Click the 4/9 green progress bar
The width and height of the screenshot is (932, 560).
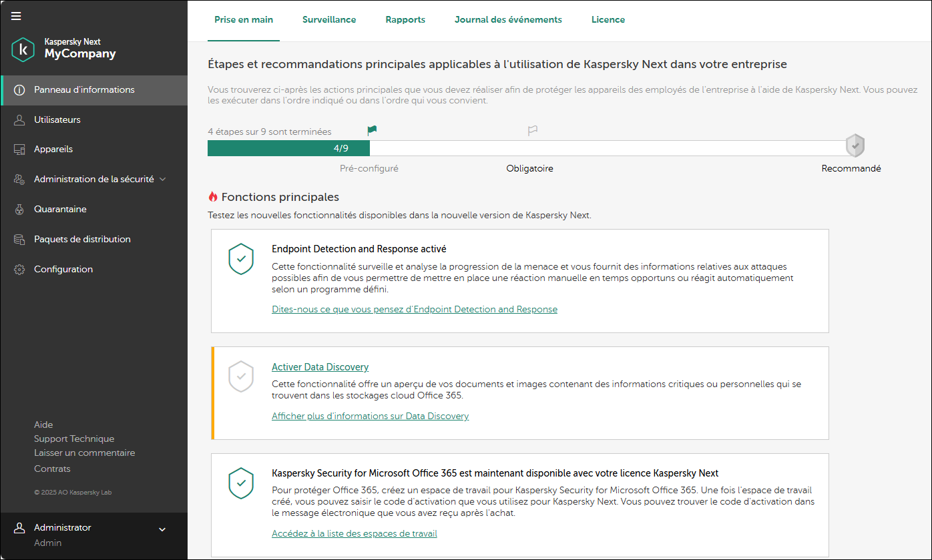click(288, 148)
